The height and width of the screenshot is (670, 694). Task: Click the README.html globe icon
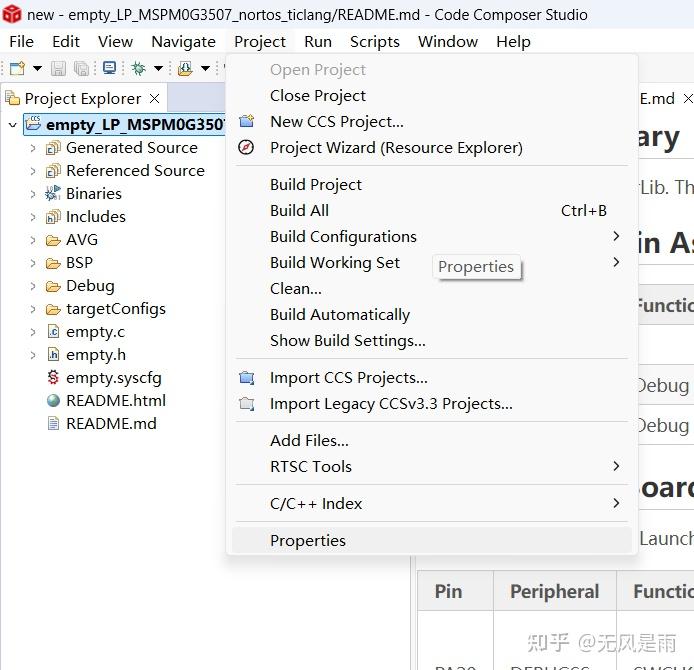[x=53, y=400]
